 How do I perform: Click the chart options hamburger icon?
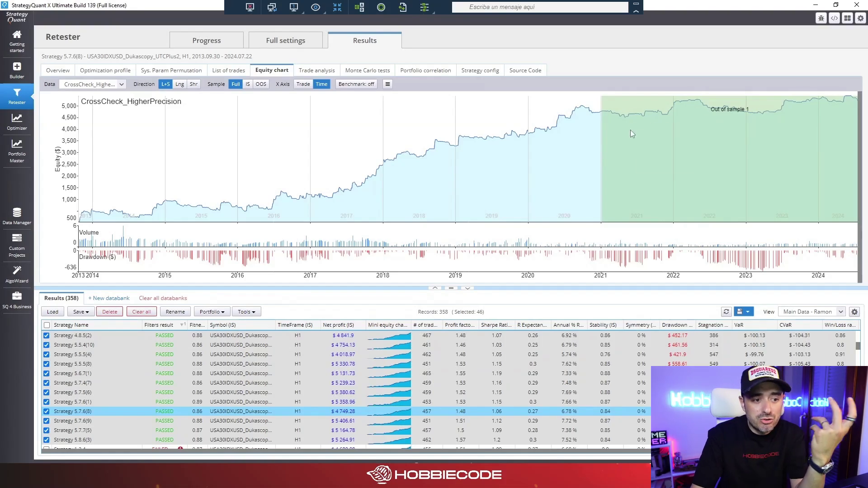click(x=387, y=84)
